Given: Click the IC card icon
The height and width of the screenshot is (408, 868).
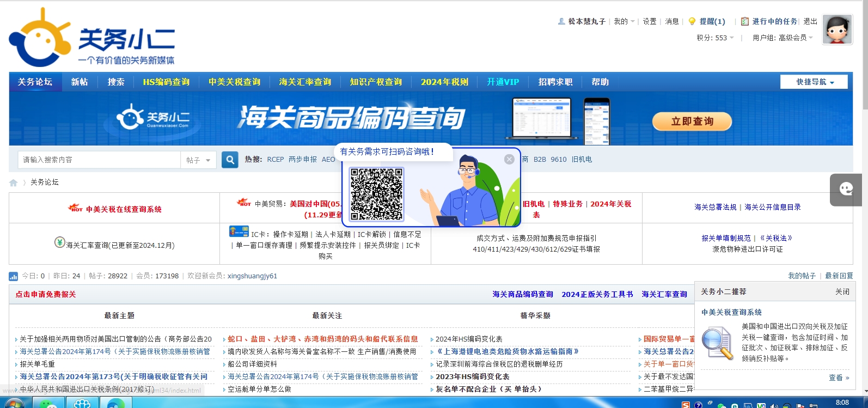Looking at the screenshot, I should click(x=239, y=232).
